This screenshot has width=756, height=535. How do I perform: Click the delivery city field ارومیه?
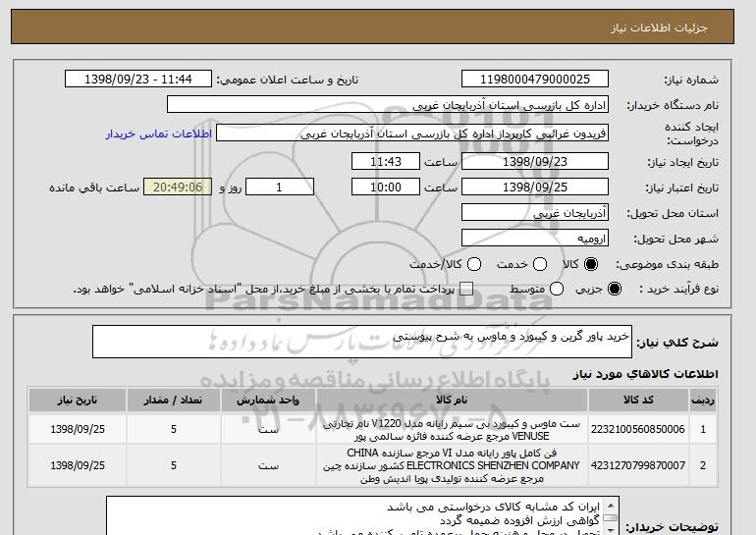point(535,239)
